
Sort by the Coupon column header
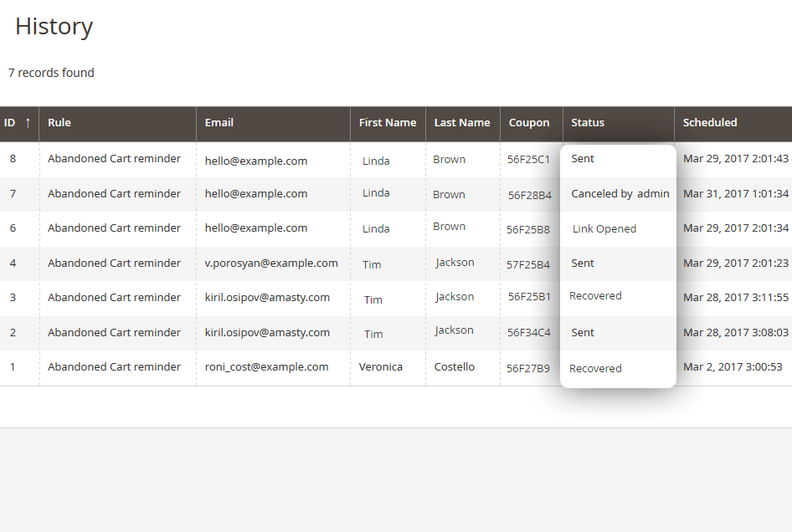click(529, 123)
